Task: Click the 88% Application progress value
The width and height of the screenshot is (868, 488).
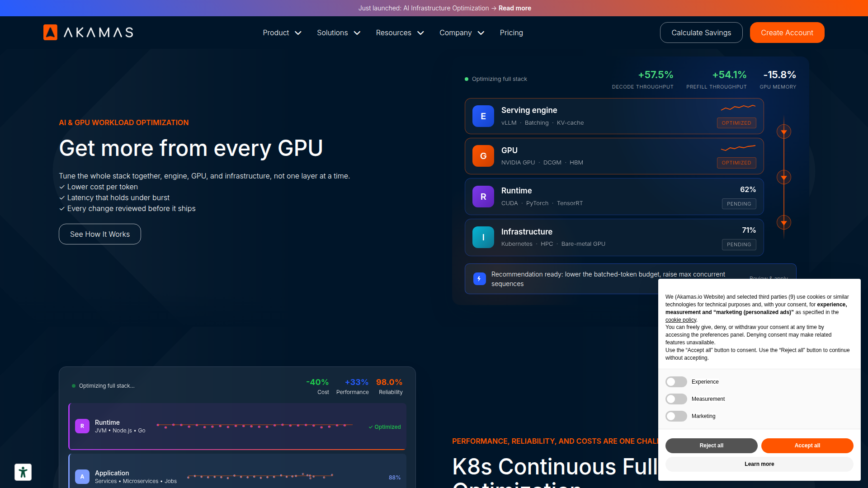Action: [x=395, y=478]
